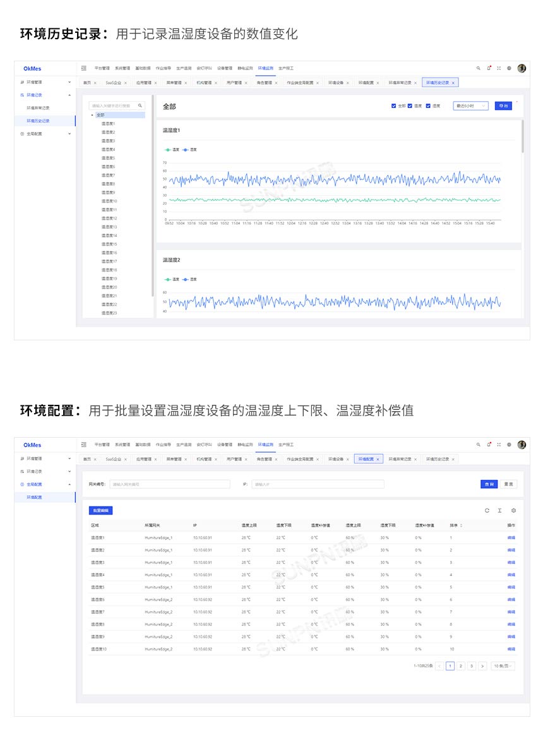This screenshot has height=756, width=543.
Task: Click the search magnifier icon in the top bar
Action: [x=479, y=68]
